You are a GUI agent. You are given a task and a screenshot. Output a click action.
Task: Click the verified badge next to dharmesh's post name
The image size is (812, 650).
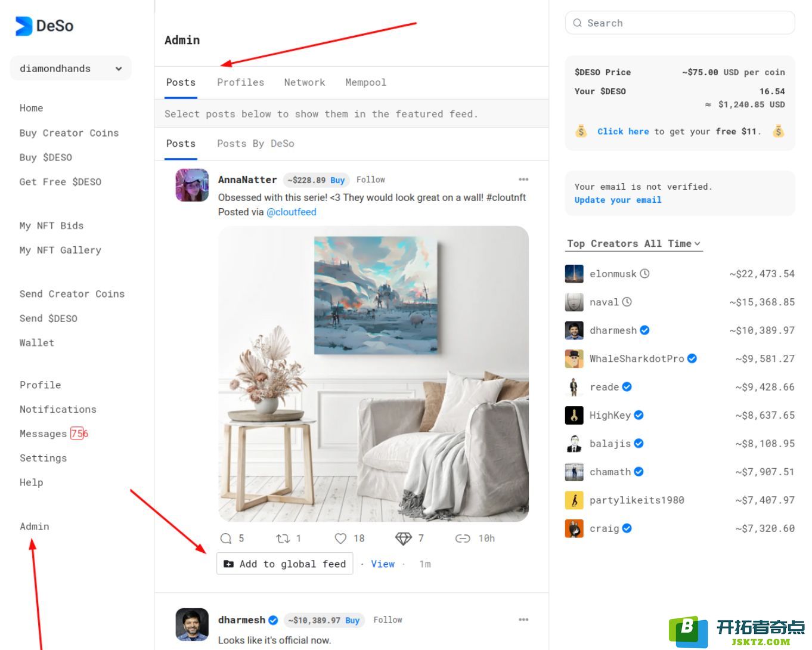tap(273, 620)
